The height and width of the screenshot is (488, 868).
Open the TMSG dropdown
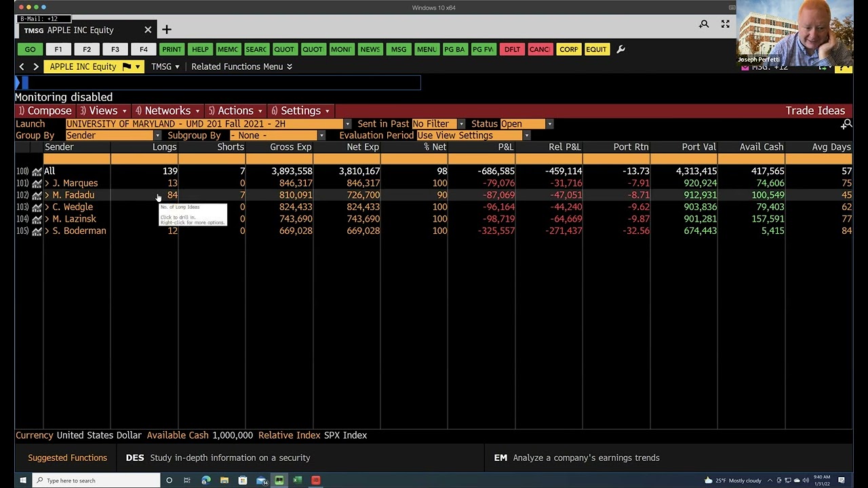pos(165,66)
